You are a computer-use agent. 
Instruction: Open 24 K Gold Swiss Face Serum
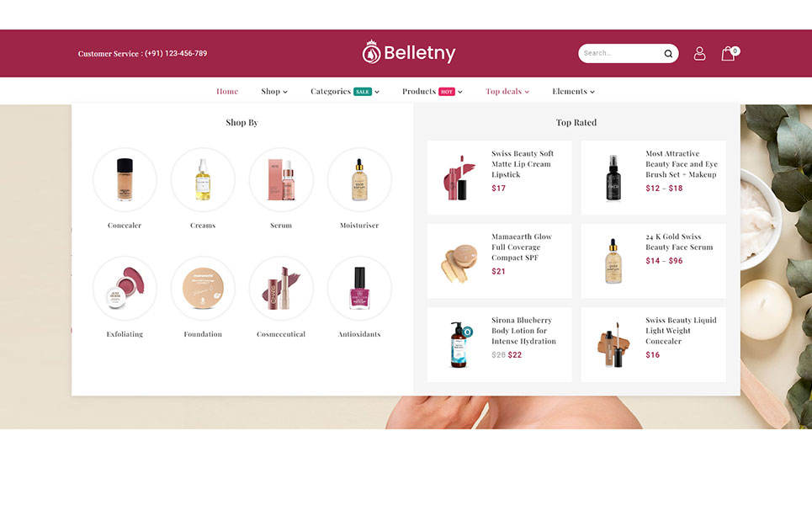679,242
